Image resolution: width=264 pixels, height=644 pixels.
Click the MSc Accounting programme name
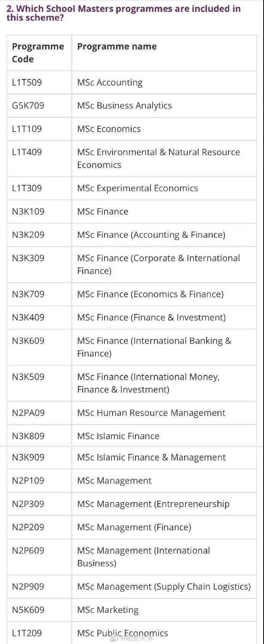(x=110, y=83)
